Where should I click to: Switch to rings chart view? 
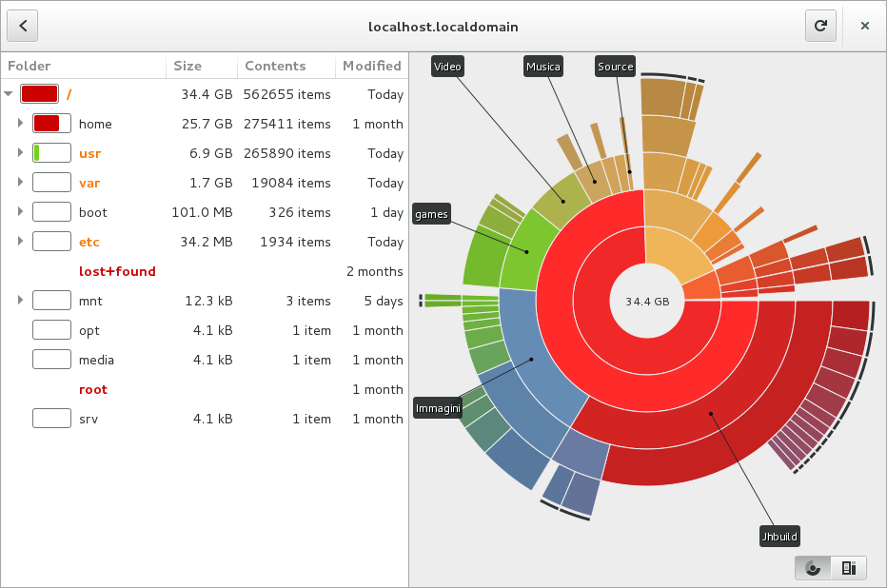[x=812, y=568]
